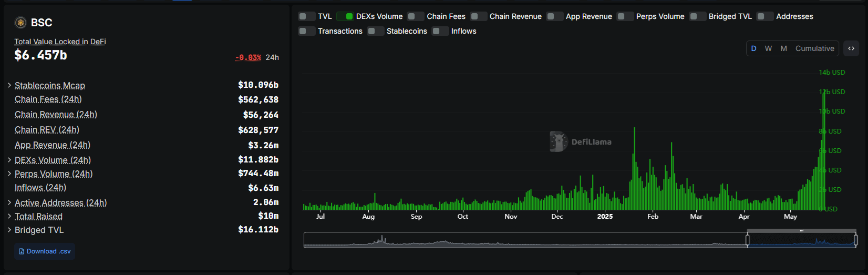
Task: Grab the left range slider handle
Action: (747, 240)
